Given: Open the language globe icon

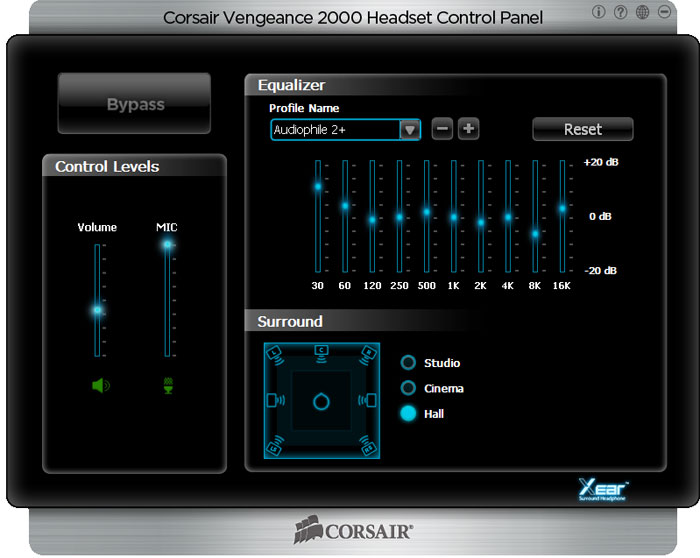Looking at the screenshot, I should pos(642,12).
